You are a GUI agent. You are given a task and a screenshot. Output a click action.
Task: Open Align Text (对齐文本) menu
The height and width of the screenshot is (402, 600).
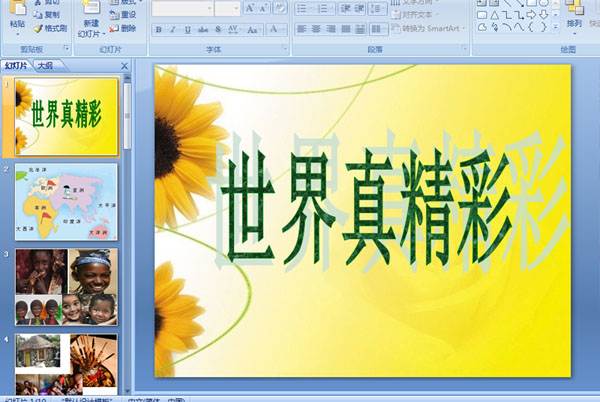tap(414, 15)
